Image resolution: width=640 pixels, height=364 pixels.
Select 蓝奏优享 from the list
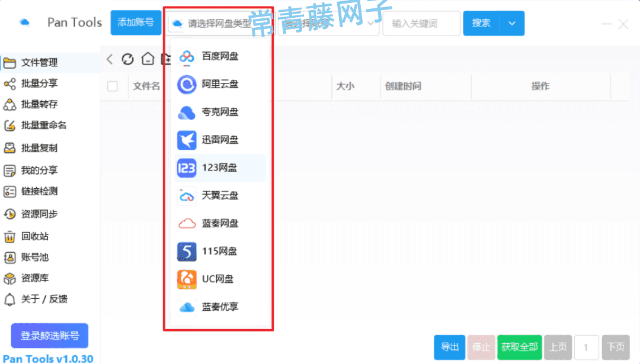point(220,307)
